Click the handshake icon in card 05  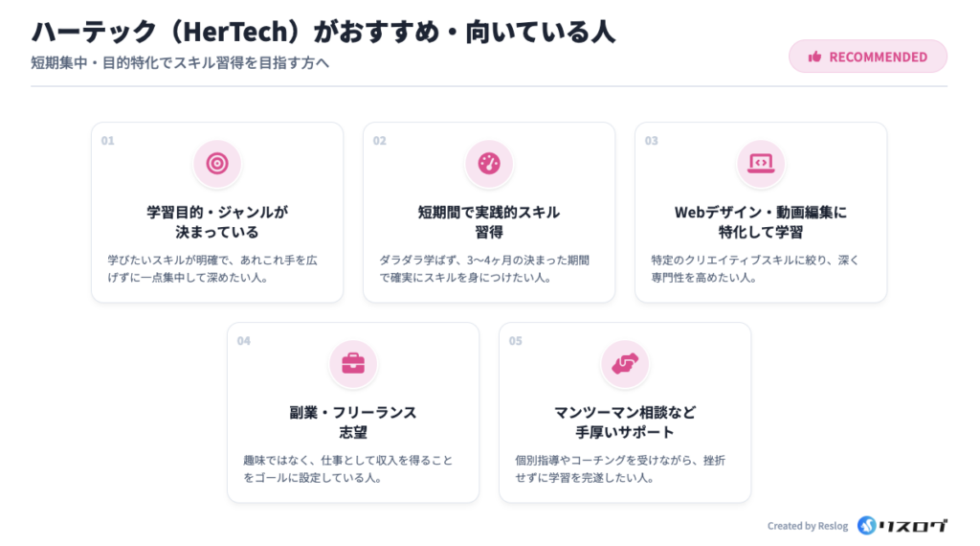[x=625, y=364]
